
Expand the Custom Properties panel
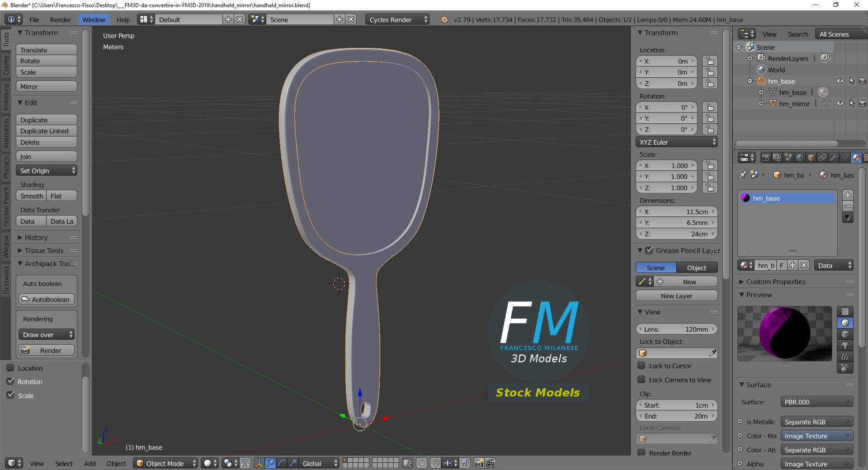coord(776,282)
